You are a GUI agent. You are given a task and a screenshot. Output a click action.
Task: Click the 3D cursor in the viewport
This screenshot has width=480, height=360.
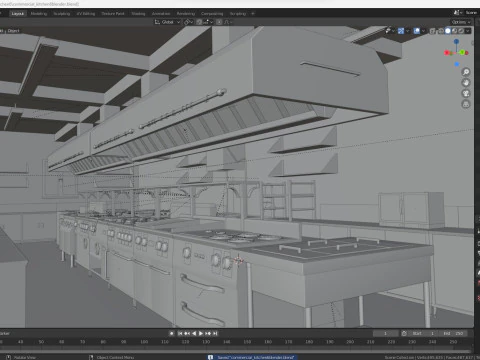(x=239, y=260)
